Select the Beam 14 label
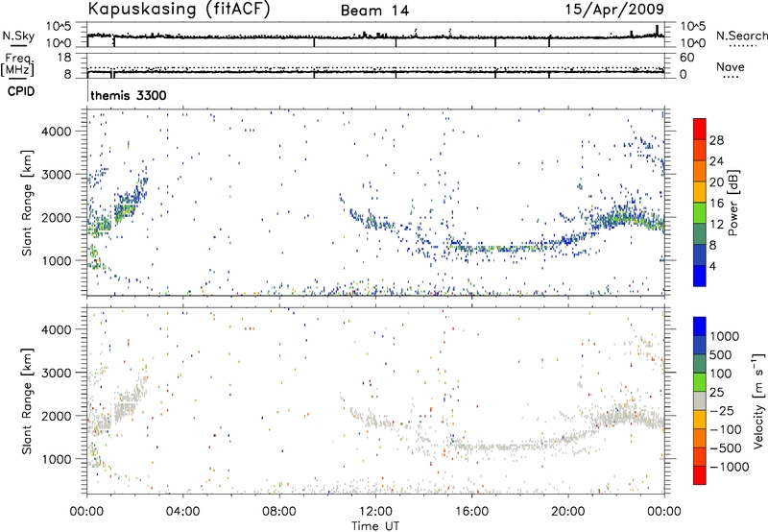768x532 pixels. pos(374,11)
